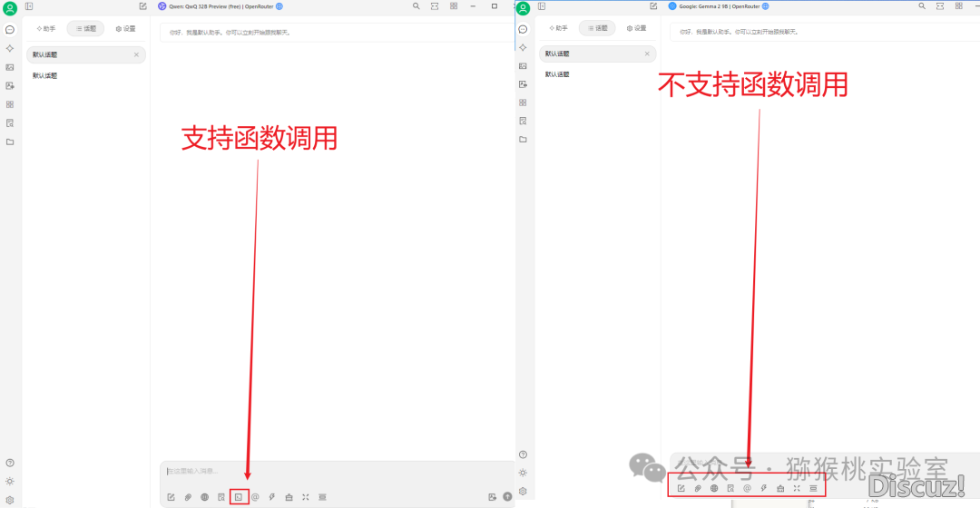
Task: Open user avatar in left window
Action: click(x=9, y=9)
